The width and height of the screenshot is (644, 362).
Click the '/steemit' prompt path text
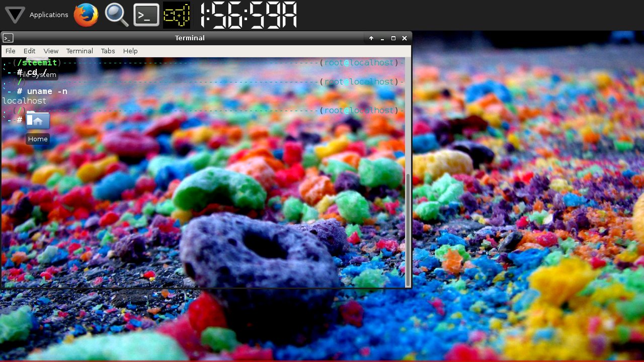37,63
